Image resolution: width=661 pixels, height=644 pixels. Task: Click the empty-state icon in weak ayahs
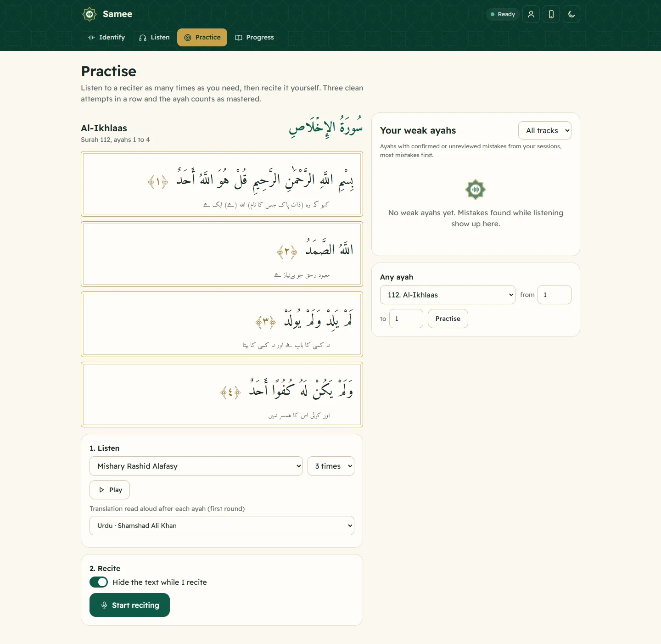(476, 190)
